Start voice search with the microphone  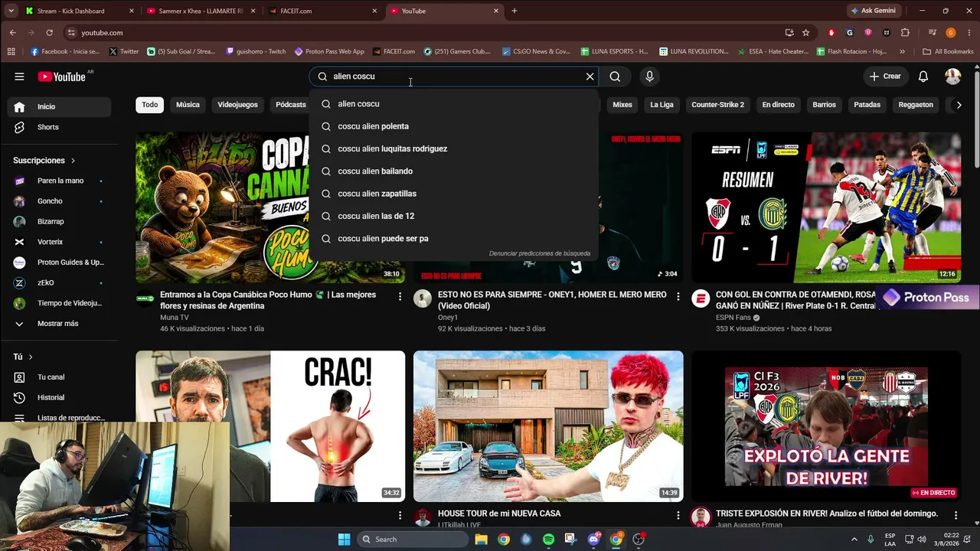point(649,77)
